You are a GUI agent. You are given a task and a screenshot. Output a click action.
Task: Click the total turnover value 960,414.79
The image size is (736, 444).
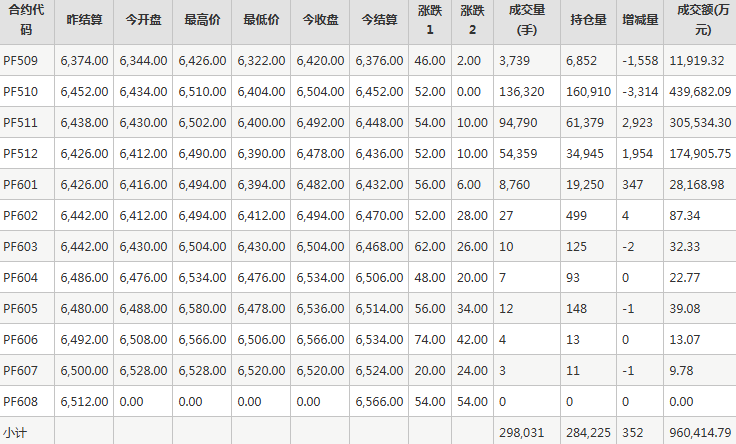point(700,433)
